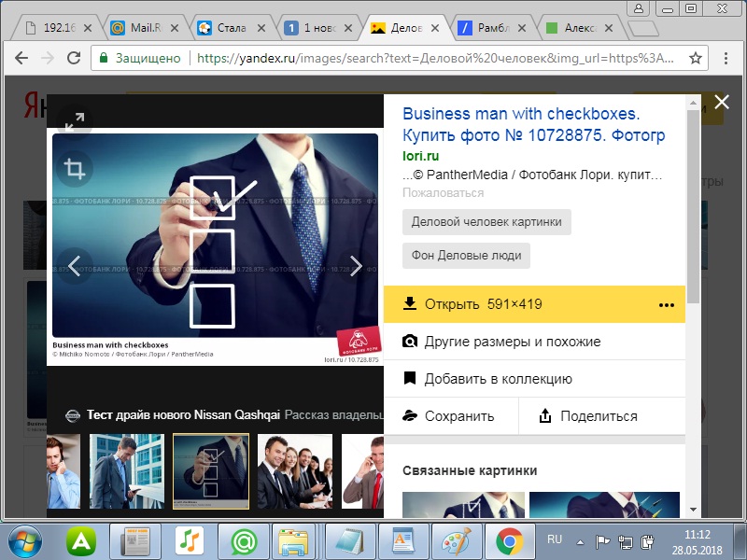Switch to the Mail.Ru tab

[142, 28]
